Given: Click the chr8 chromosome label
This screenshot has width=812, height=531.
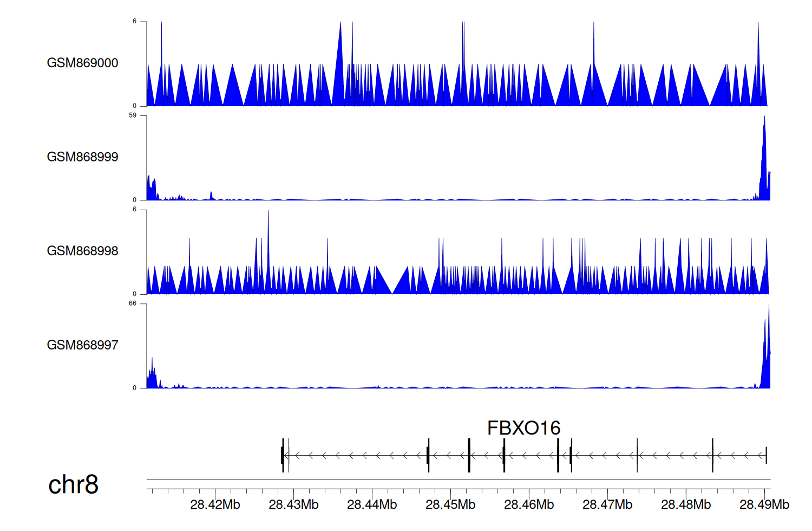Looking at the screenshot, I should click(x=73, y=484).
